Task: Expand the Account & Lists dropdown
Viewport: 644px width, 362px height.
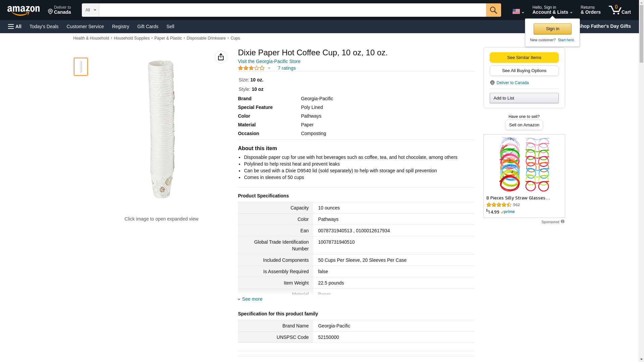Action: click(x=552, y=10)
